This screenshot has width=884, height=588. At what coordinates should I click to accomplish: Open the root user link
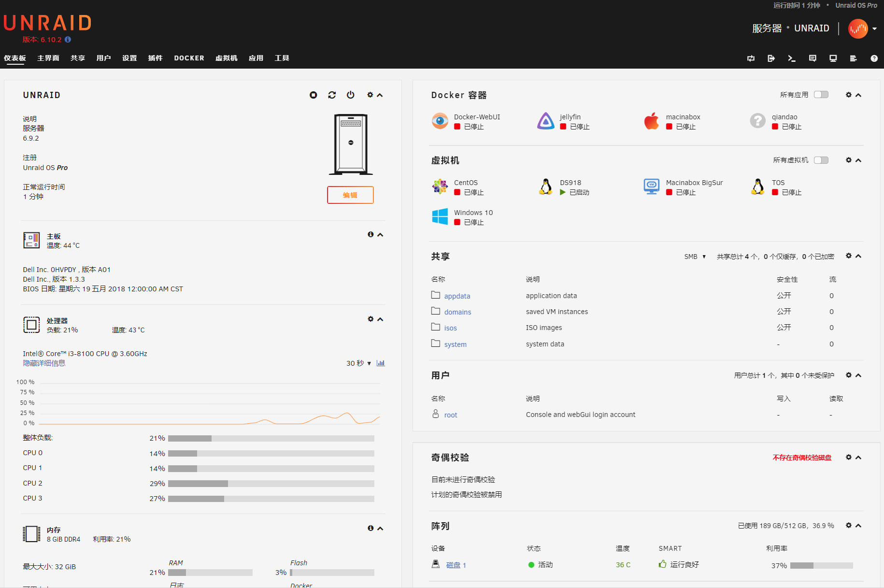[x=451, y=415]
